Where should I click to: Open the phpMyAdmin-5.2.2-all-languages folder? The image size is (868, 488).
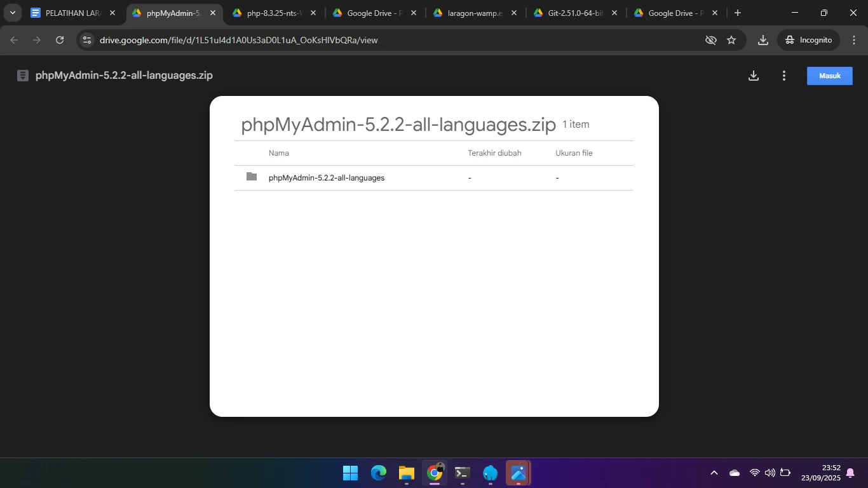[327, 178]
